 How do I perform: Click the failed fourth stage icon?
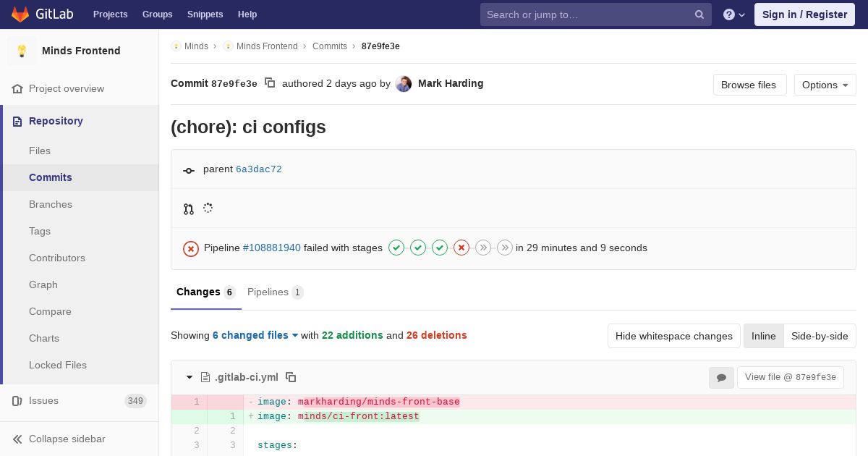(x=461, y=248)
